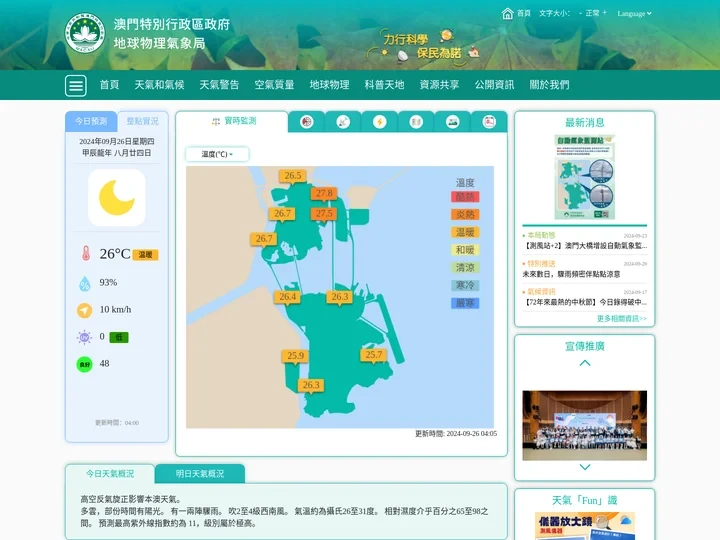Click the humidity droplet icon
Screen dimensions: 720x540
click(x=85, y=283)
